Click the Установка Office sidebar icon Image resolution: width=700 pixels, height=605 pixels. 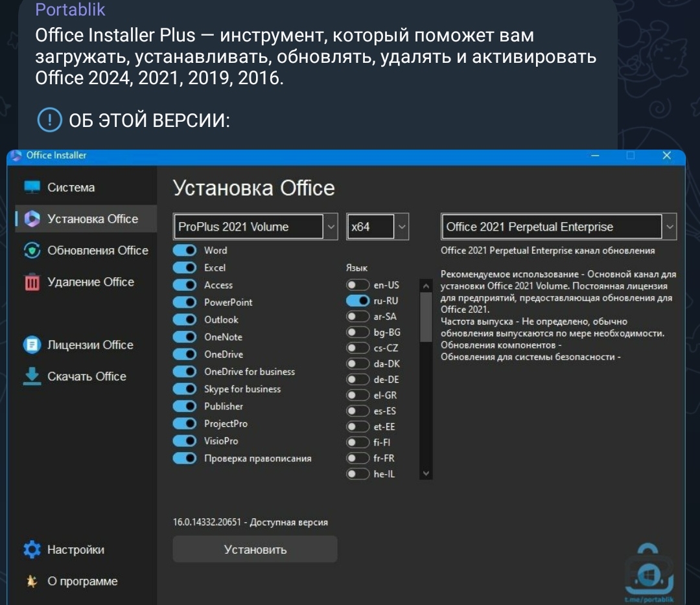pos(32,219)
